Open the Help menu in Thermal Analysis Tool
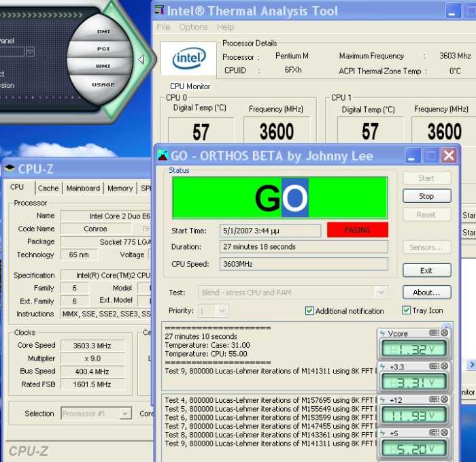Image resolution: width=476 pixels, height=462 pixels. [225, 27]
